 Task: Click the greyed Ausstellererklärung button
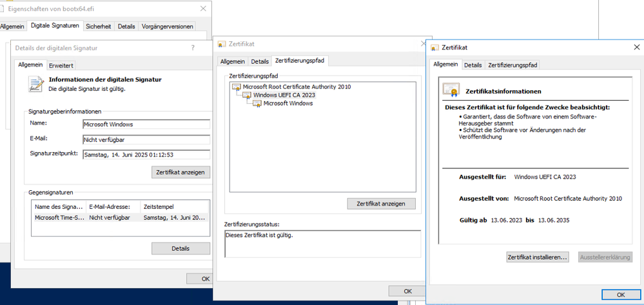point(605,257)
